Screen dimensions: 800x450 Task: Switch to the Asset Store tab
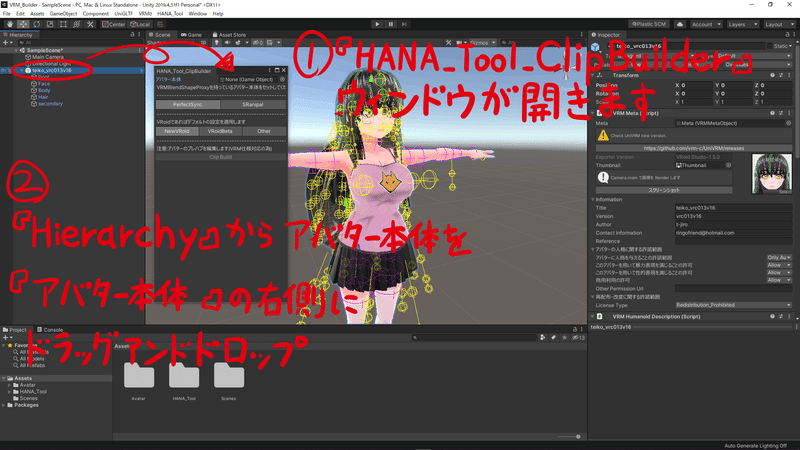[x=229, y=35]
